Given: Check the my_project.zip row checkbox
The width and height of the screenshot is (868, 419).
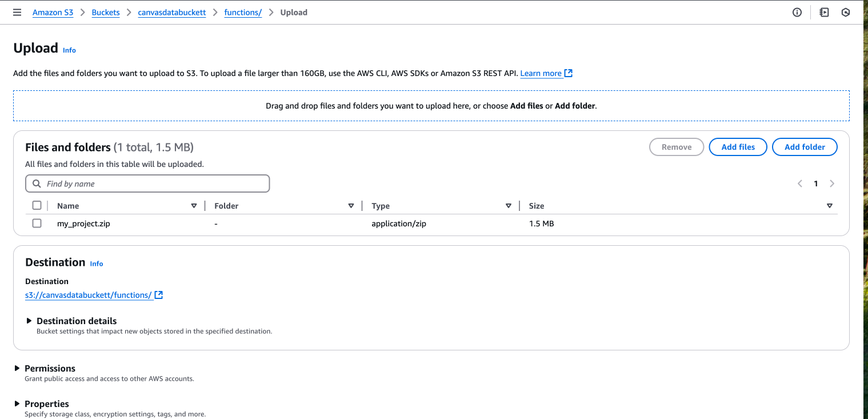Looking at the screenshot, I should pos(37,223).
